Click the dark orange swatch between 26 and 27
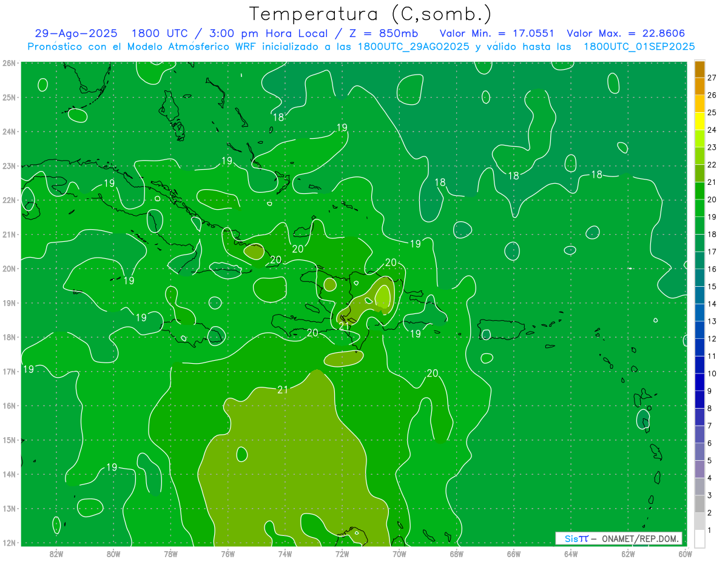The height and width of the screenshot is (562, 728). click(x=699, y=87)
